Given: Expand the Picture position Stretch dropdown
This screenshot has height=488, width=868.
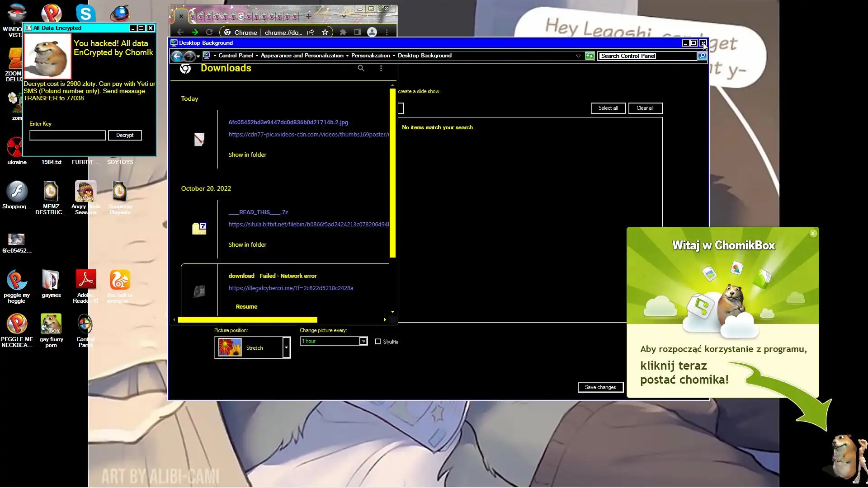Looking at the screenshot, I should pos(286,347).
